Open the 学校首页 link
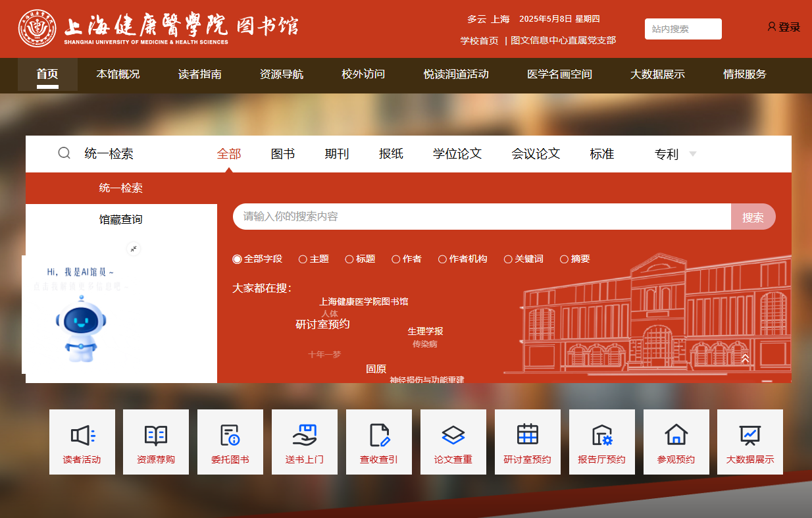The image size is (812, 518). tap(479, 41)
